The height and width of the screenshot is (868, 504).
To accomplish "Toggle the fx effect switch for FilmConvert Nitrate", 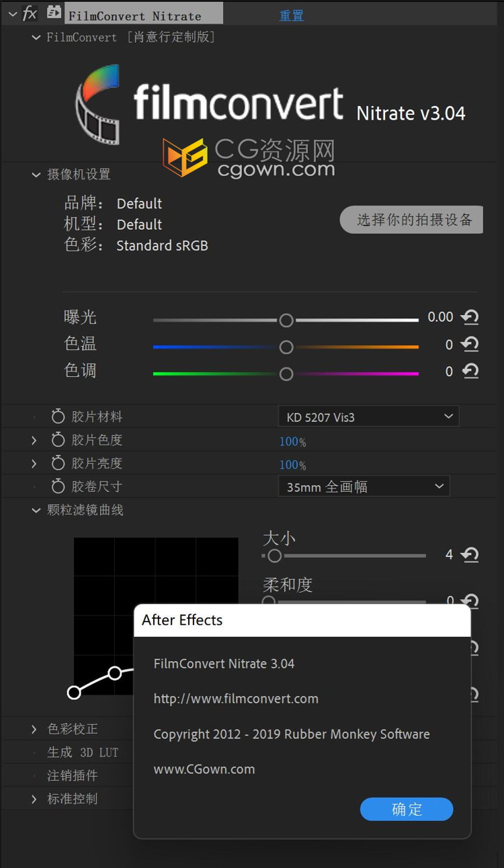I will coord(30,13).
